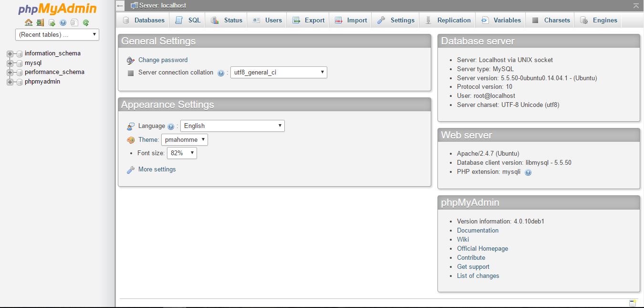The width and height of the screenshot is (644, 308).
Task: Click the 'Protocol version: 10' text
Action: click(x=485, y=86)
